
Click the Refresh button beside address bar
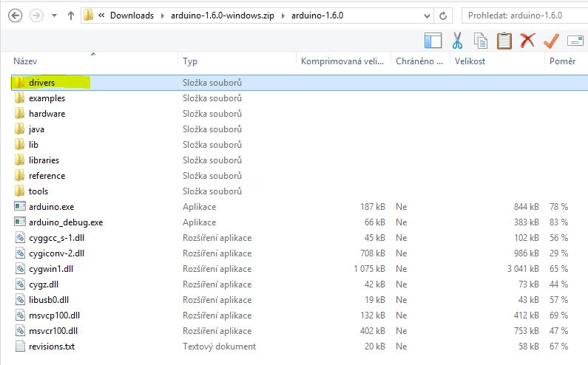pos(442,15)
